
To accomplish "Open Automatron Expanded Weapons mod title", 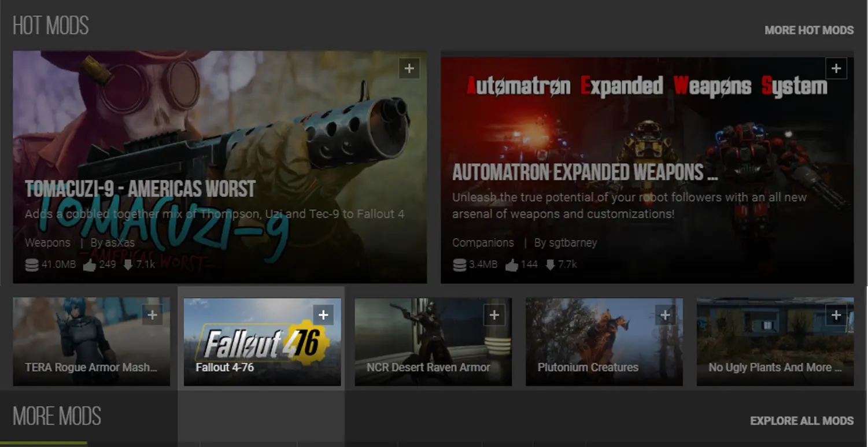I will [585, 172].
